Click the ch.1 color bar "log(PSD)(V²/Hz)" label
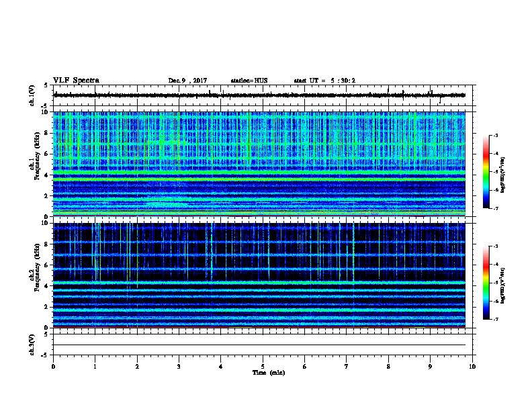The width and height of the screenshot is (532, 411). click(503, 175)
